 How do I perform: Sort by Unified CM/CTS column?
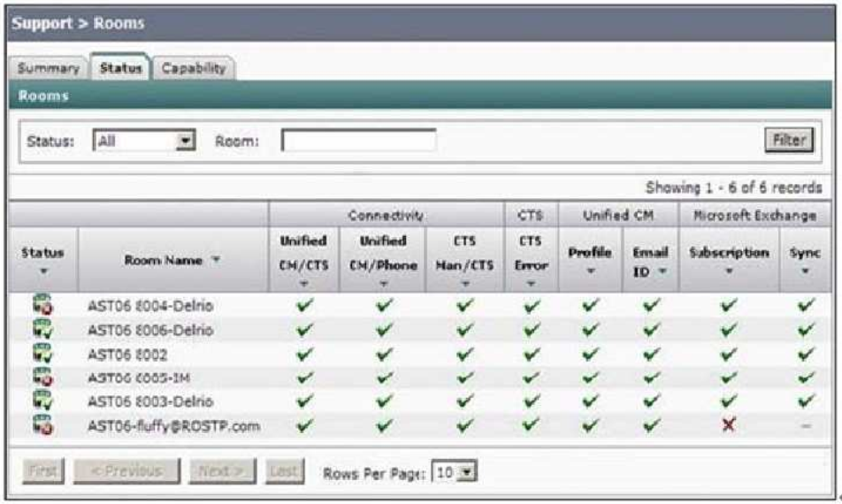click(304, 284)
